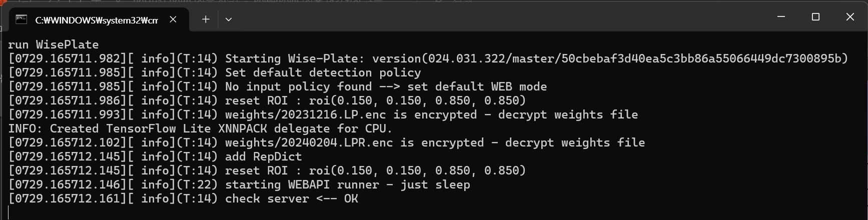
Task: Click the weights/20231216.LP.enc log line
Action: click(323, 114)
